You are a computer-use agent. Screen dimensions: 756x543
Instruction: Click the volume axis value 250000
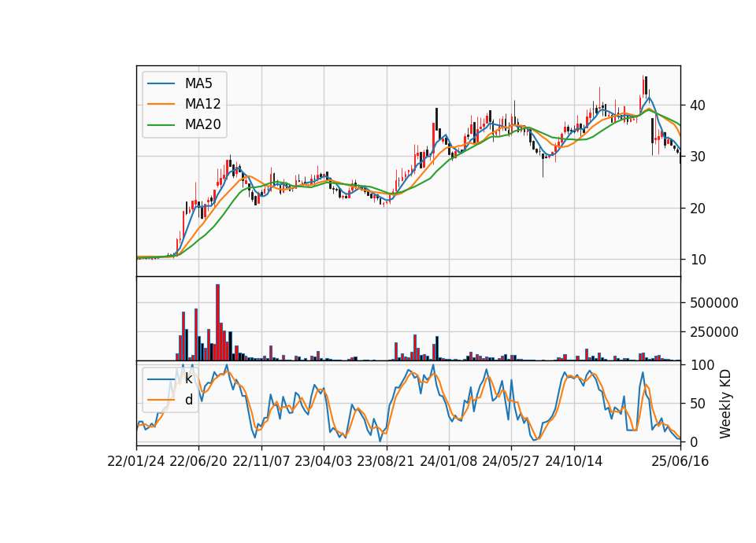(x=714, y=332)
